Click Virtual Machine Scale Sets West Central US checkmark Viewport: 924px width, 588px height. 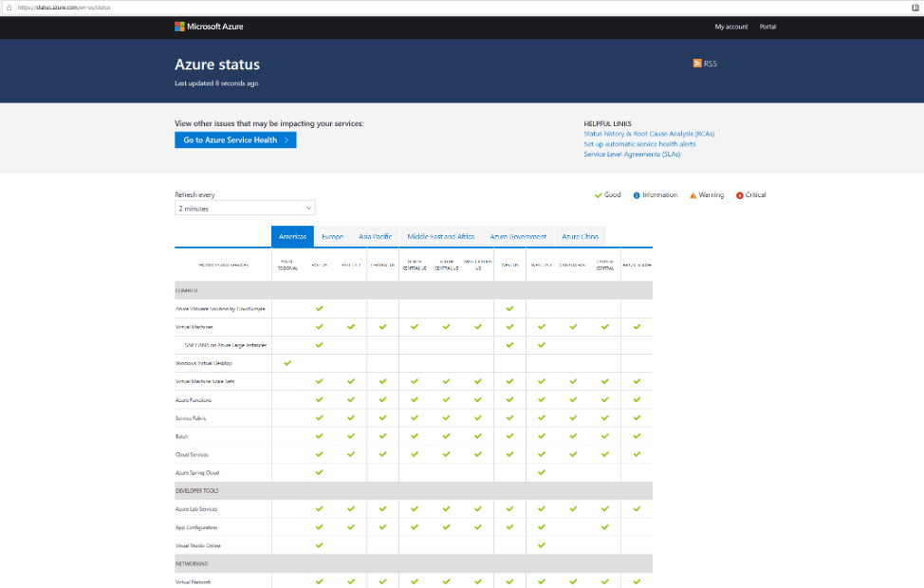click(x=478, y=382)
